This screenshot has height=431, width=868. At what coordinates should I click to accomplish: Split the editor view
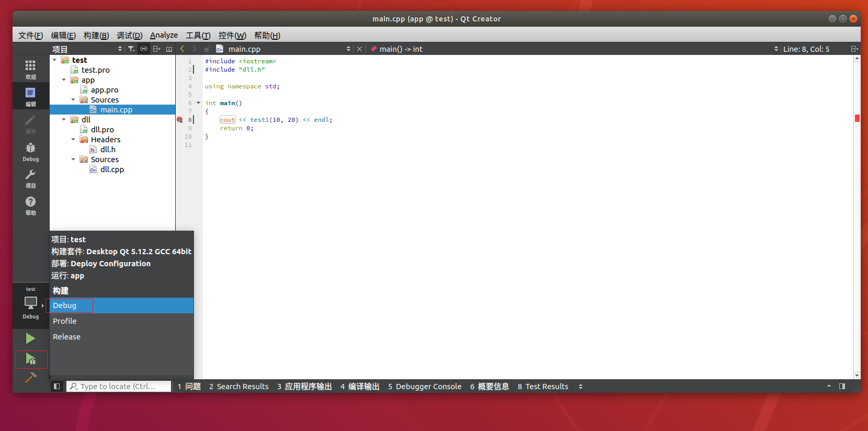click(854, 49)
